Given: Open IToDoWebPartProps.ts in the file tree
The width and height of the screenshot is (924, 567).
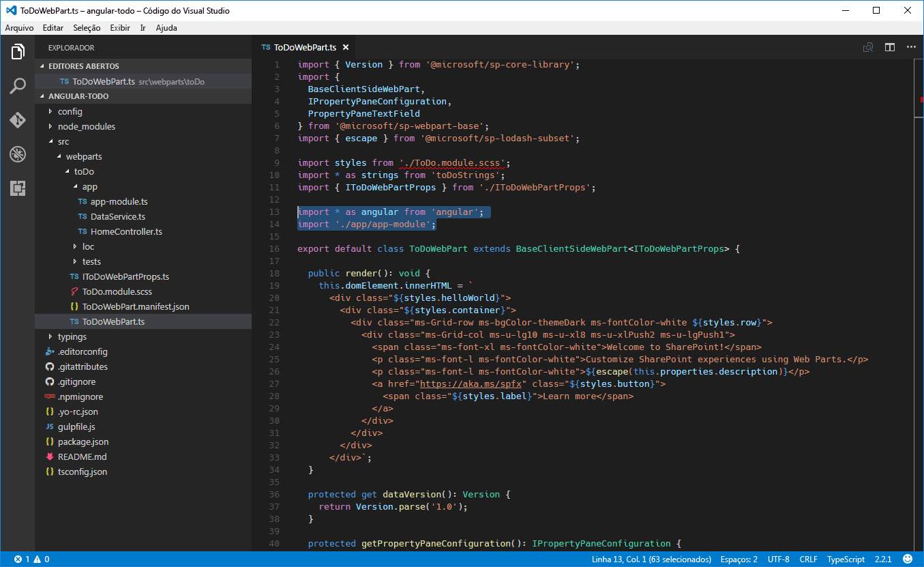Looking at the screenshot, I should point(143,276).
